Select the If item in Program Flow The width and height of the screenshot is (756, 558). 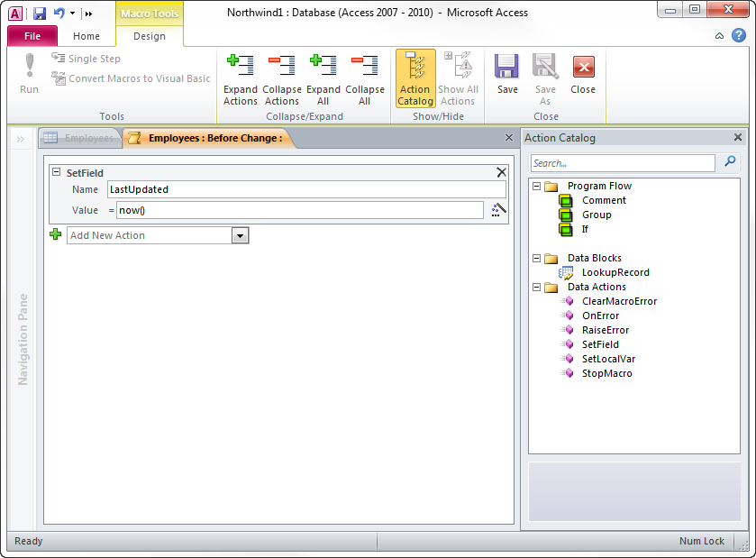(x=585, y=229)
